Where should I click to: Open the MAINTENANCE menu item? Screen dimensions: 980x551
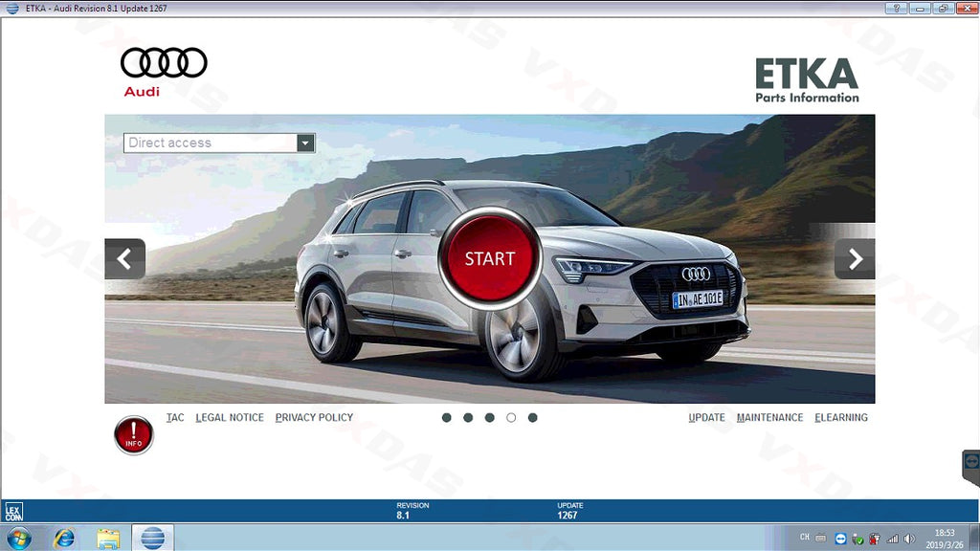[x=769, y=418]
